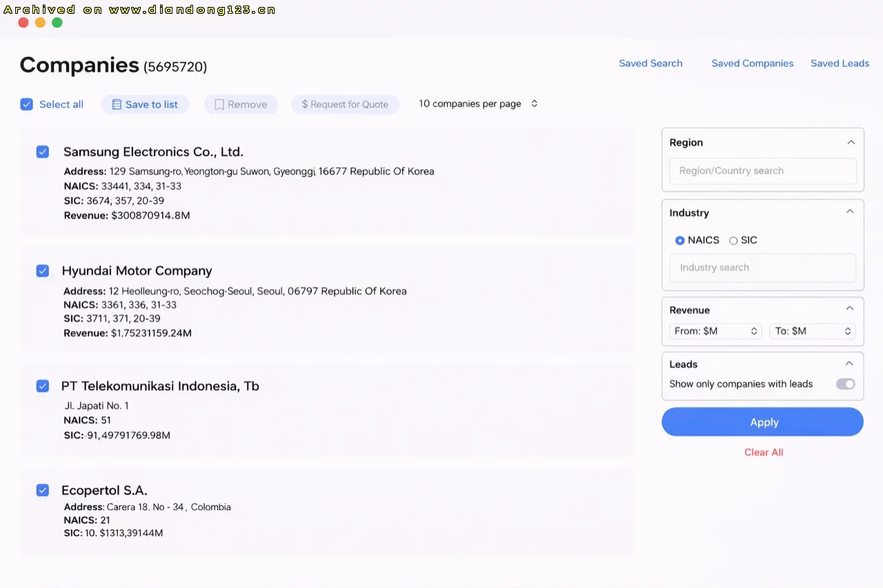Viewport: 883px width, 588px height.
Task: Focus the Industry search field
Action: tap(763, 267)
